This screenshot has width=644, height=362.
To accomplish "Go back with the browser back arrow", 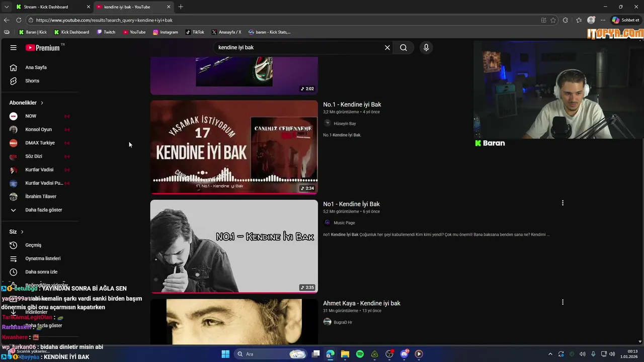I will coord(7,20).
